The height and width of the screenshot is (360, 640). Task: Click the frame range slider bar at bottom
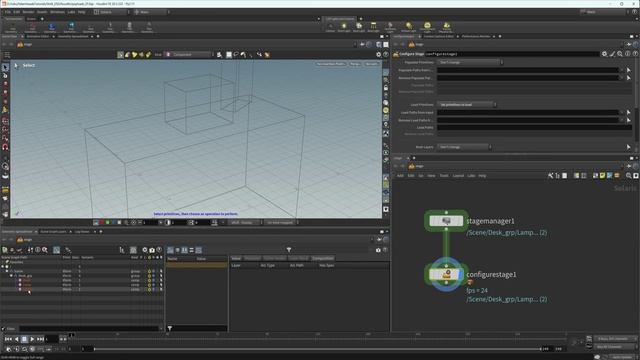(x=317, y=349)
